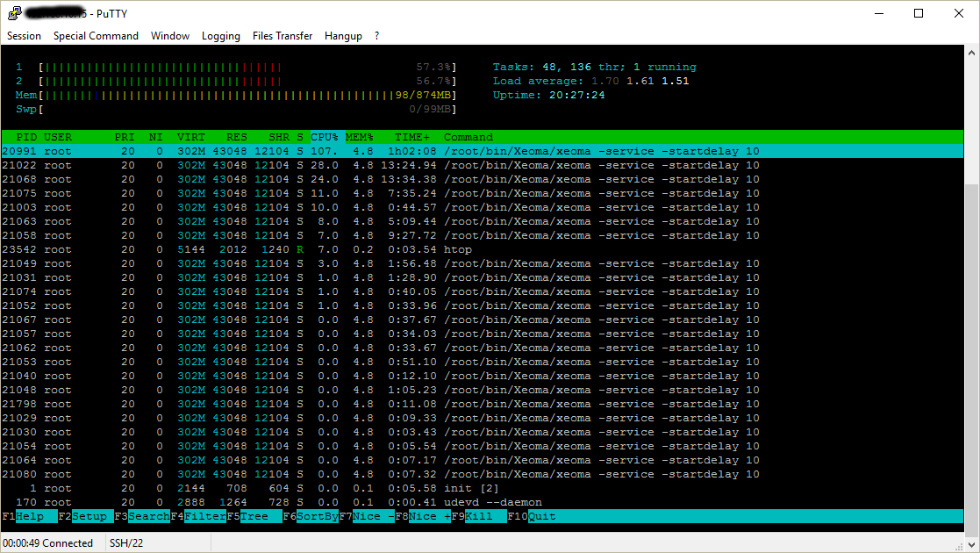Screen dimensions: 980x553
Task: Open the question mark help menu
Action: pyautogui.click(x=377, y=36)
